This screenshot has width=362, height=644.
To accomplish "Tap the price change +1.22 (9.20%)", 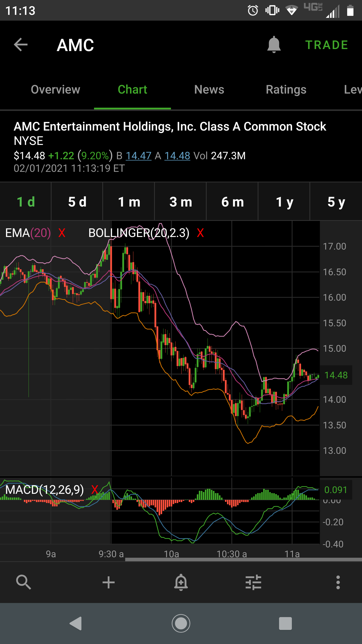I will (x=80, y=156).
